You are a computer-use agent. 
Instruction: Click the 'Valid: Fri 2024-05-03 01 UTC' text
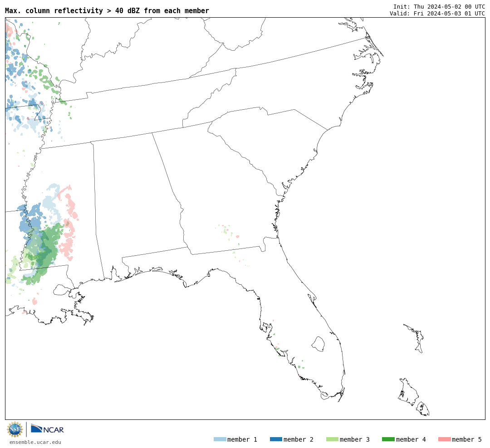(437, 14)
